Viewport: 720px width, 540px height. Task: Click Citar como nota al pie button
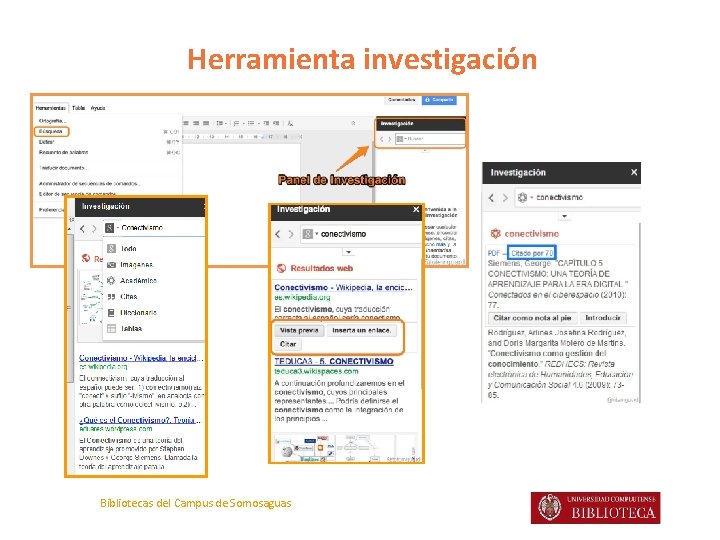532,318
